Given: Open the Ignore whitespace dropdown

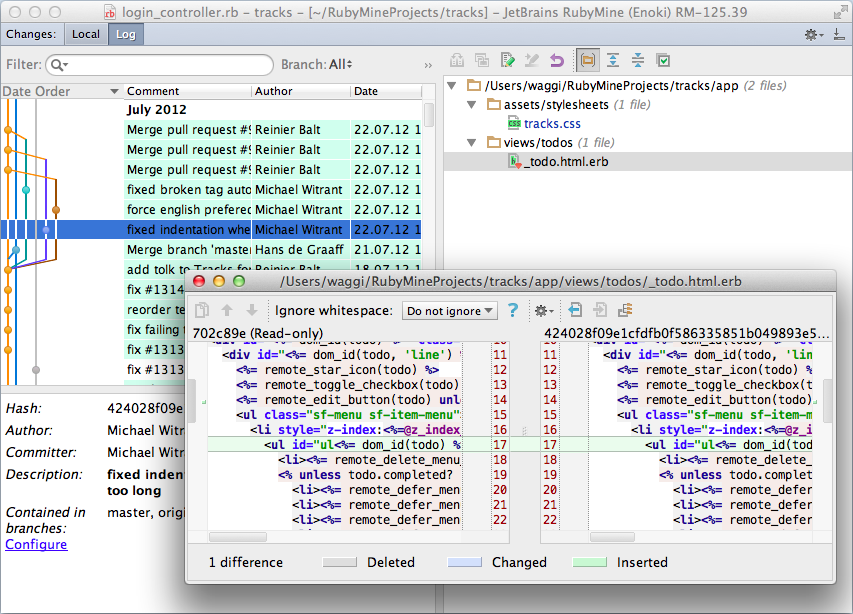Looking at the screenshot, I should (449, 311).
